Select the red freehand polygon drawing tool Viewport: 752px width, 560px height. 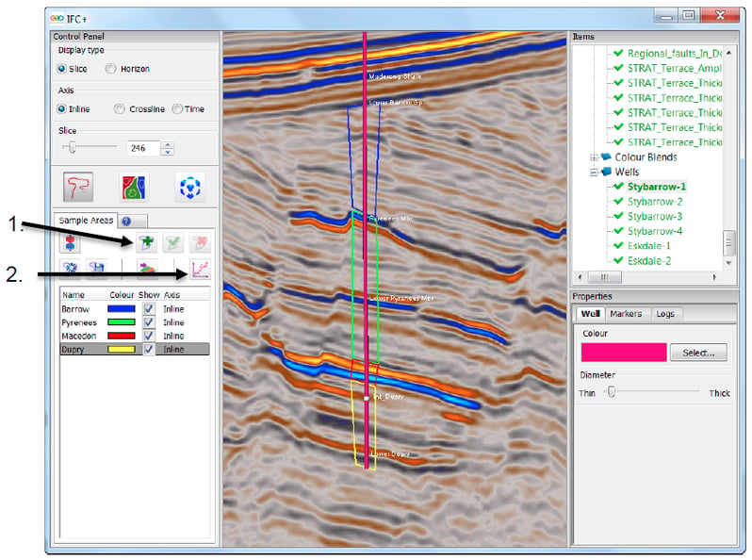coord(78,188)
